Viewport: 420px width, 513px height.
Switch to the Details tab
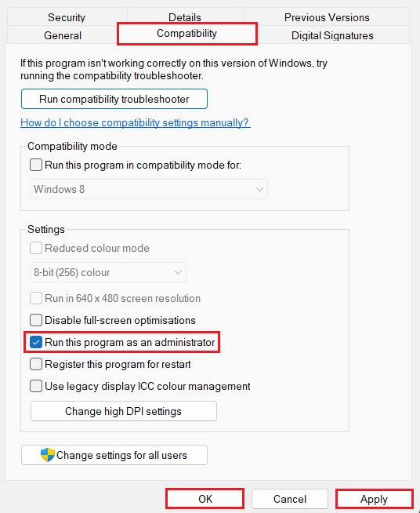point(185,17)
